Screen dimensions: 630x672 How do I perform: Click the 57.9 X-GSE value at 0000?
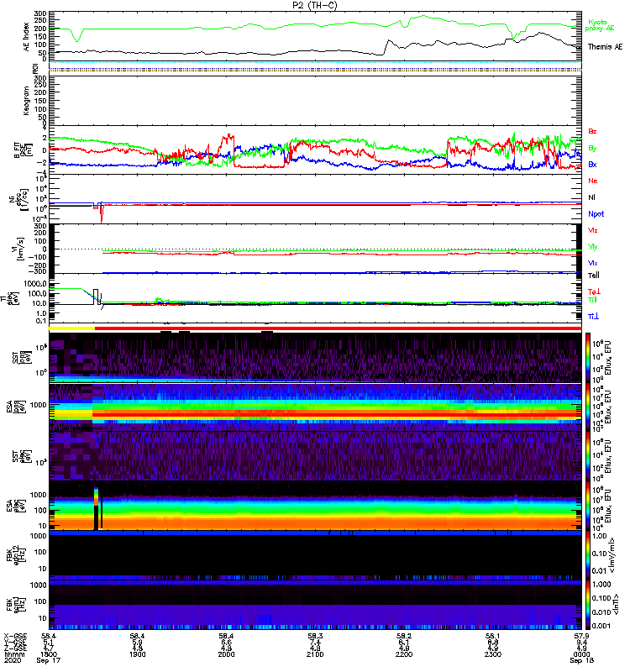tap(581, 636)
